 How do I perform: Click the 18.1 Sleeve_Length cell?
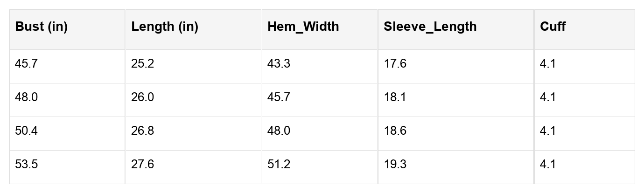[x=395, y=97]
